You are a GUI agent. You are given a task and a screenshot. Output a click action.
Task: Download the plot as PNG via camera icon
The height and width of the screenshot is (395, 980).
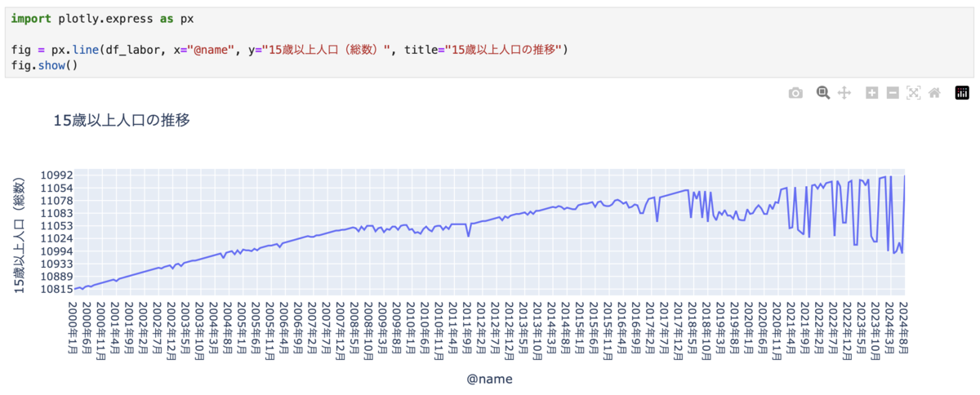tap(795, 93)
